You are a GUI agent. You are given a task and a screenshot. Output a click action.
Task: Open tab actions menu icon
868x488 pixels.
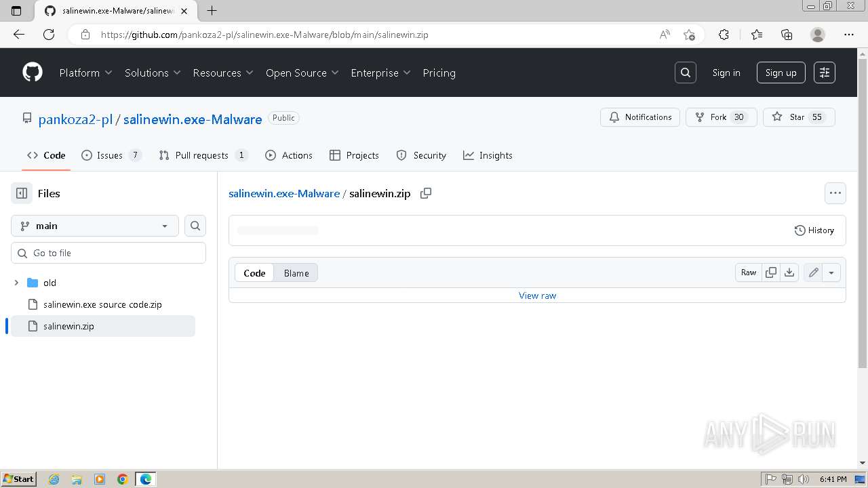pyautogui.click(x=17, y=11)
